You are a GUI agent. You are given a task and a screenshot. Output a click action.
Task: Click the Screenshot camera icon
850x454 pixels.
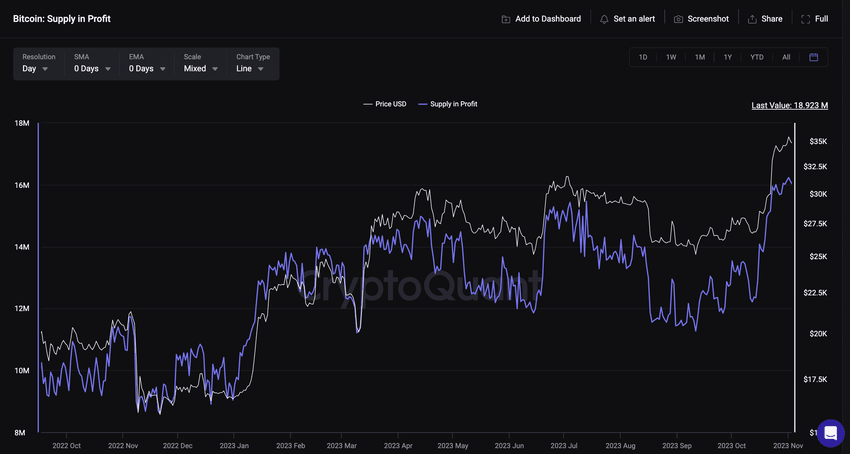point(678,19)
